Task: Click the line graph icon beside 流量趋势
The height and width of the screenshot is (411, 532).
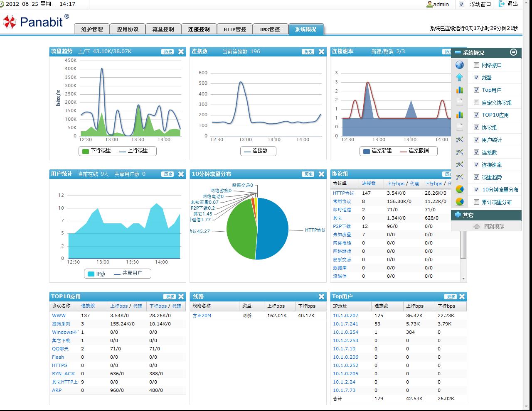Action: tap(460, 177)
